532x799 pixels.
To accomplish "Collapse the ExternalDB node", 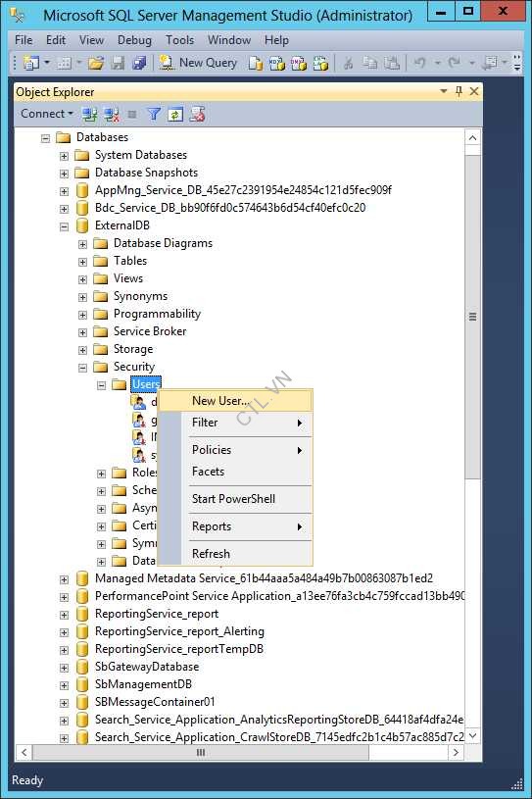I will point(64,226).
